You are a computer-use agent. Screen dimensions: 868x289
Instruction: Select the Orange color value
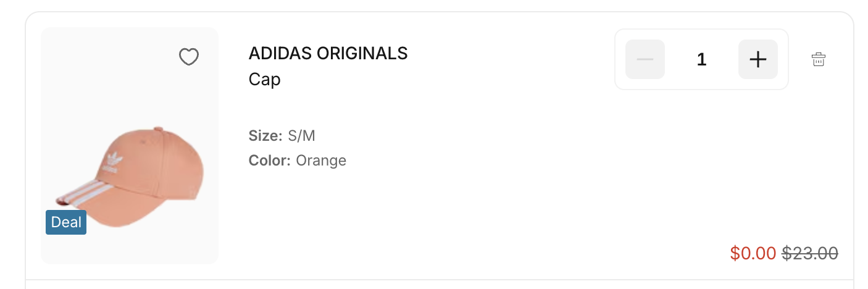(x=321, y=161)
